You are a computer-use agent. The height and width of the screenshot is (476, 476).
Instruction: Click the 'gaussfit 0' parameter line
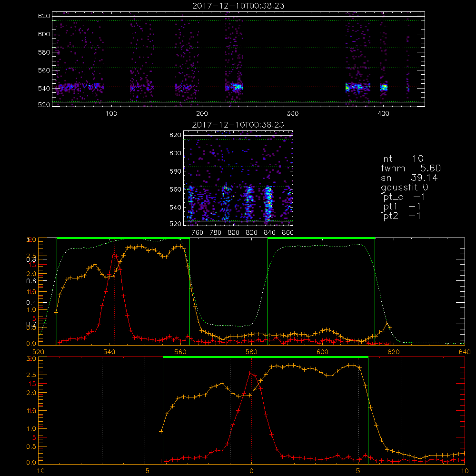[405, 187]
